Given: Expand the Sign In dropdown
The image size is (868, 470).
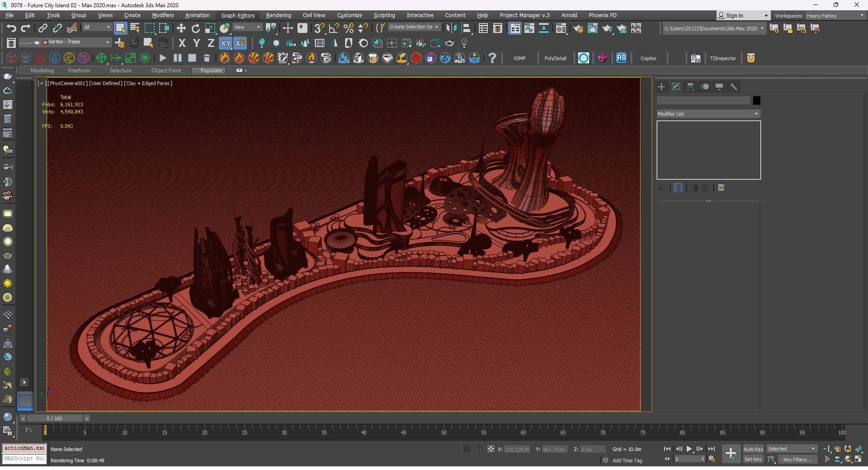Looking at the screenshot, I should pos(766,15).
